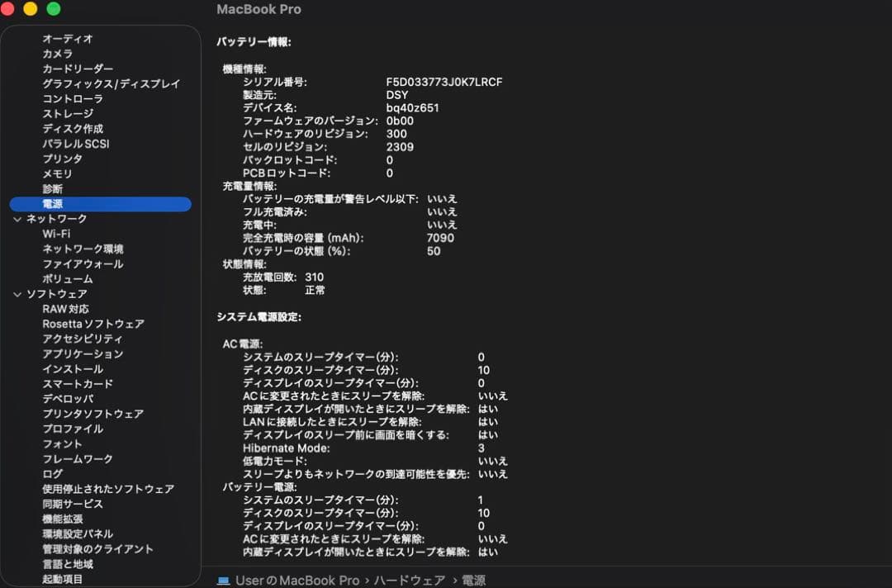
Task: Click the バッテリー情報 heading
Action: point(254,42)
